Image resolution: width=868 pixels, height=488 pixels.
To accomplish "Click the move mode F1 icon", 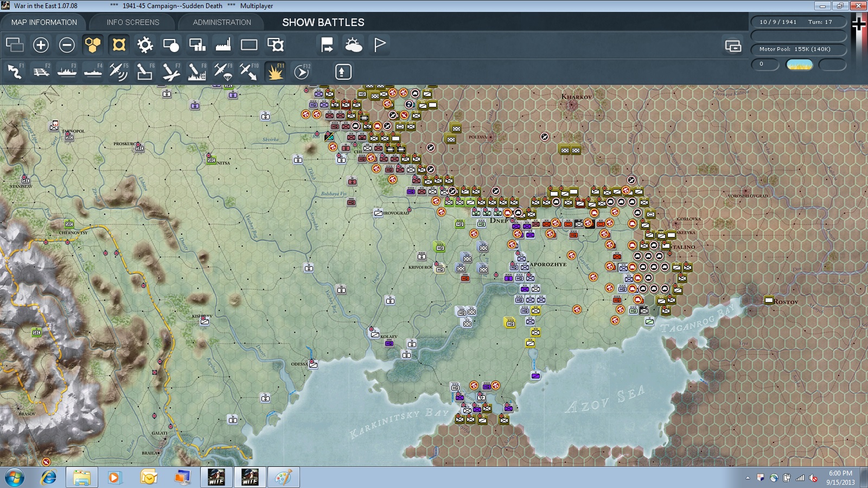I will pyautogui.click(x=15, y=72).
